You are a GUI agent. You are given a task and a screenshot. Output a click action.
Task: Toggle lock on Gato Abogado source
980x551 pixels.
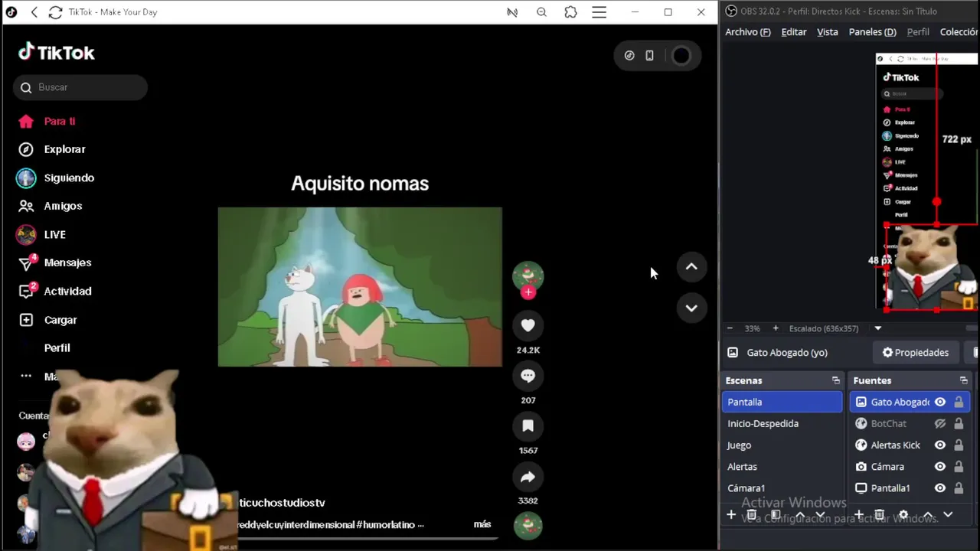[959, 402]
